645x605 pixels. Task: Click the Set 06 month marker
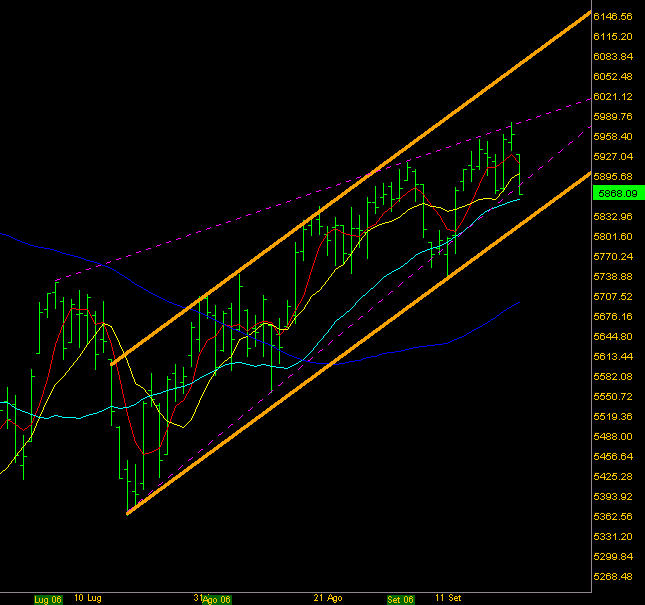[x=400, y=600]
